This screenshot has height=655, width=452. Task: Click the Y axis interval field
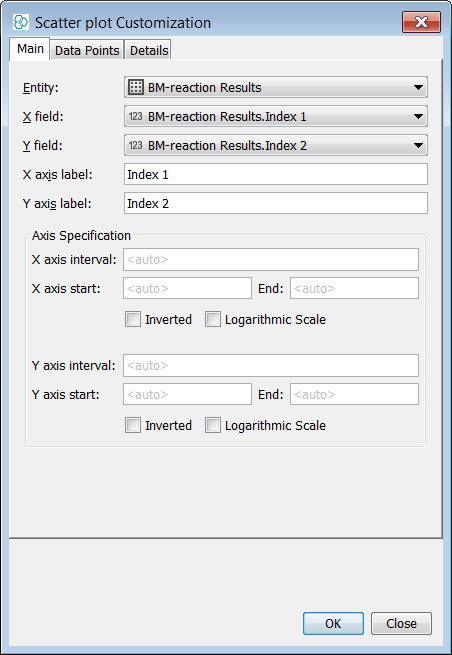tap(271, 366)
